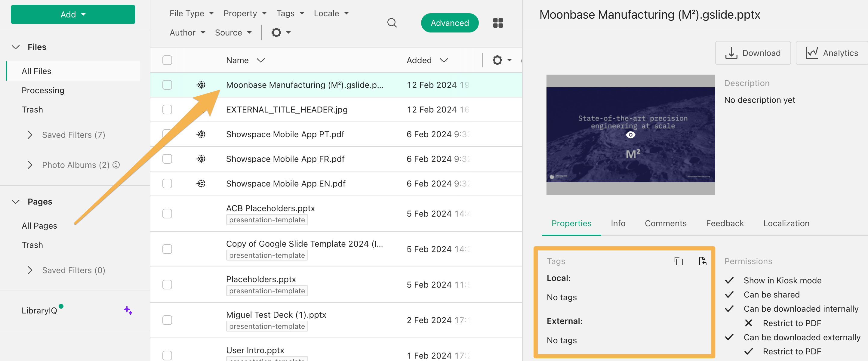Open Property filter dropdown

click(x=245, y=13)
